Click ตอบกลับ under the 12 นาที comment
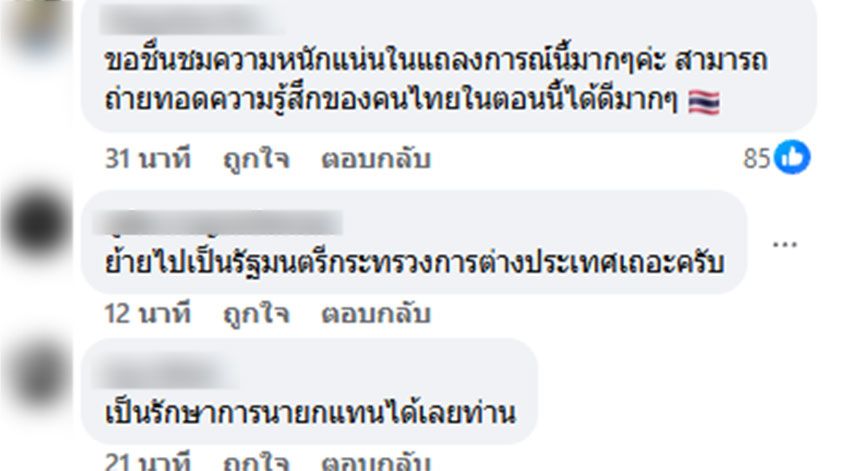The width and height of the screenshot is (850, 471). (376, 314)
